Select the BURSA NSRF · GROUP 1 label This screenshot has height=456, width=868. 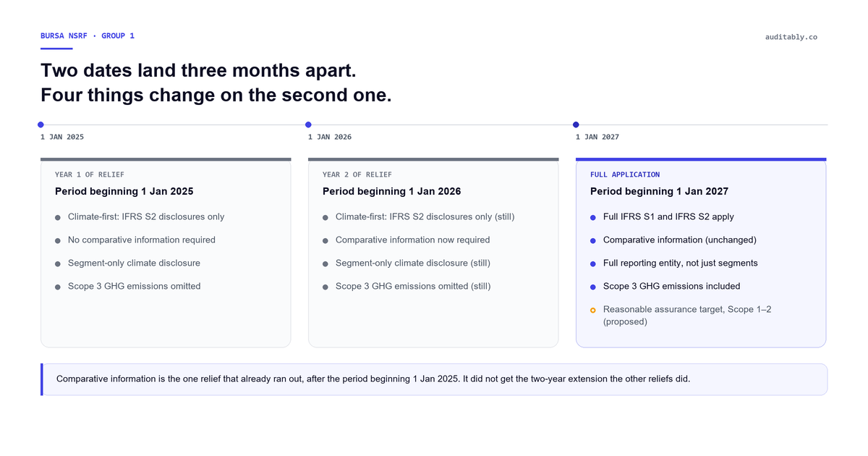88,35
